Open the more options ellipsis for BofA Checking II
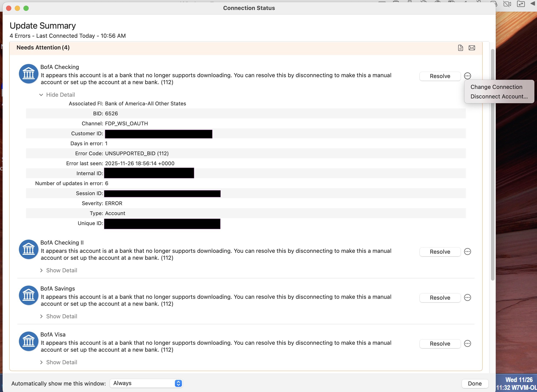The width and height of the screenshot is (537, 392). tap(467, 252)
